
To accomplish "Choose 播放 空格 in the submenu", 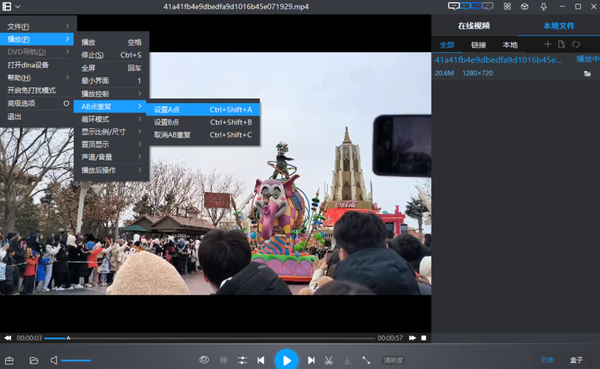I will click(111, 42).
